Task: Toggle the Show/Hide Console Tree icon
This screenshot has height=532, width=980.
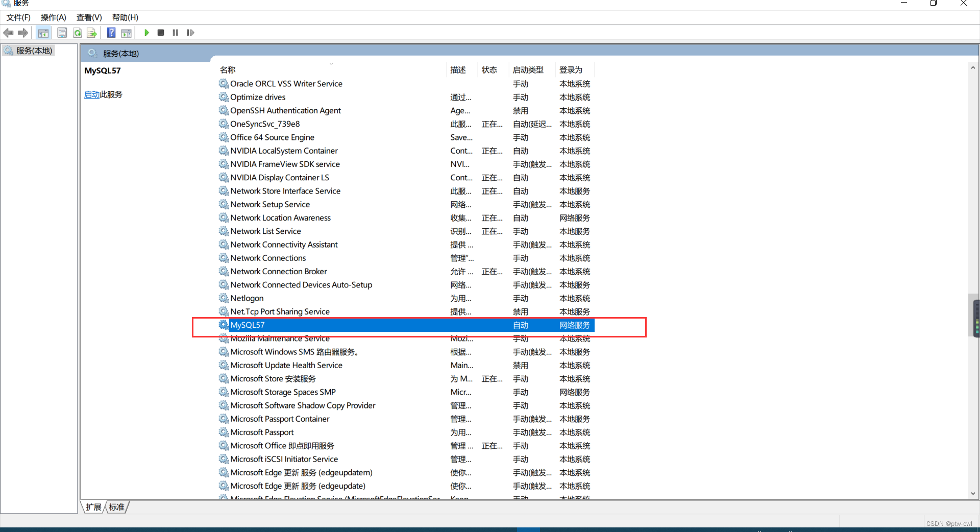Action: click(43, 33)
